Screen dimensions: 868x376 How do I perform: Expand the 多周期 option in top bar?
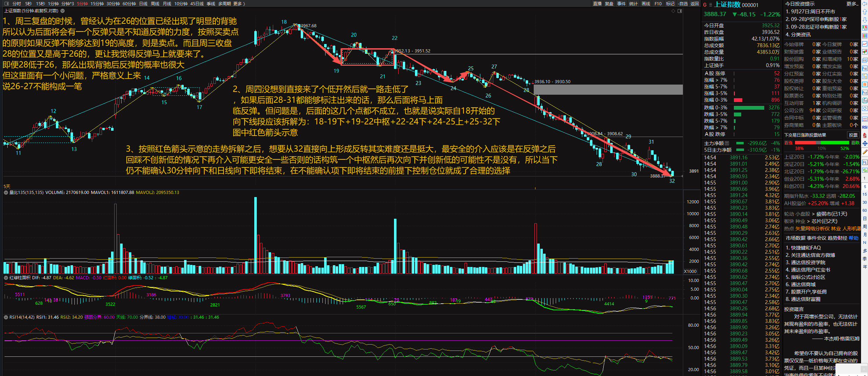(x=225, y=3)
